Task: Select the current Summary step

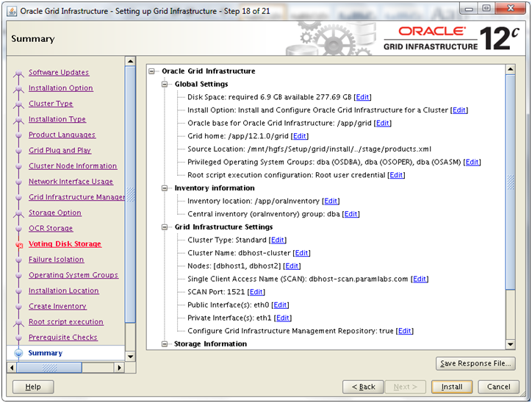Action: click(46, 353)
